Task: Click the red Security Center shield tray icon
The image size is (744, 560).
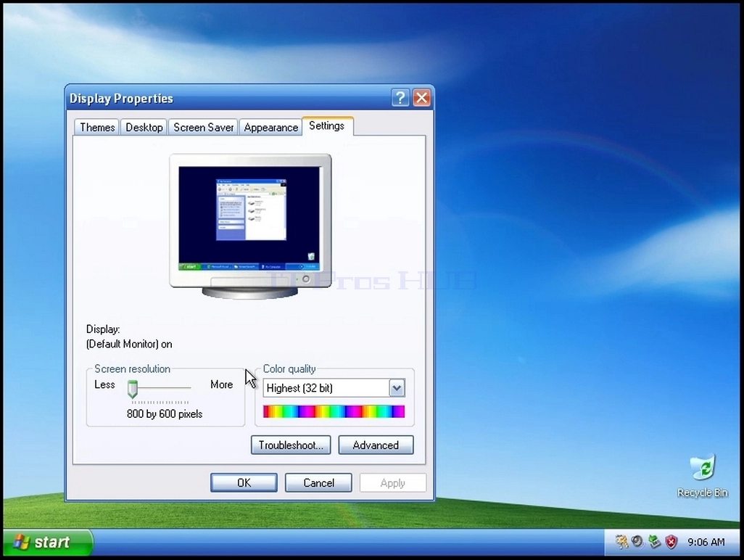Action: point(671,541)
